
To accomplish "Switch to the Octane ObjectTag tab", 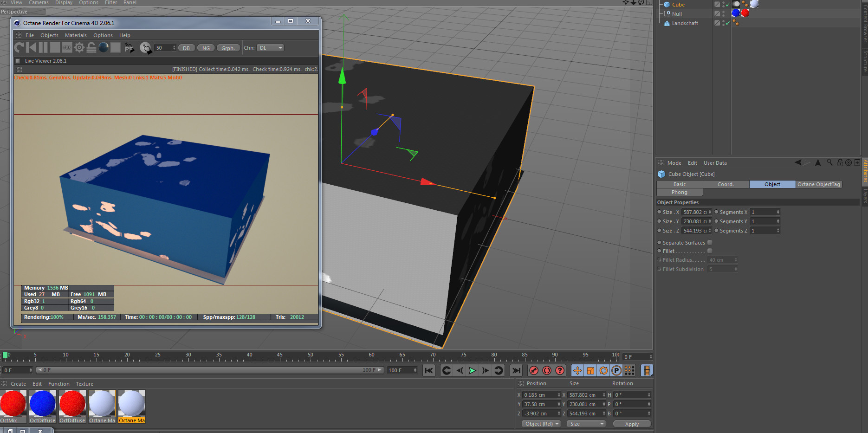I will pyautogui.click(x=819, y=184).
